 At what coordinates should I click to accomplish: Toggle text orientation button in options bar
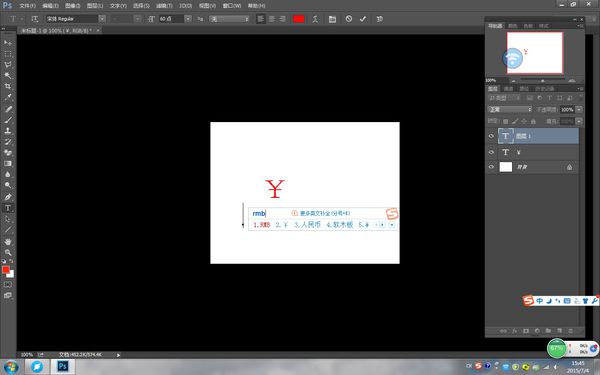coord(35,19)
